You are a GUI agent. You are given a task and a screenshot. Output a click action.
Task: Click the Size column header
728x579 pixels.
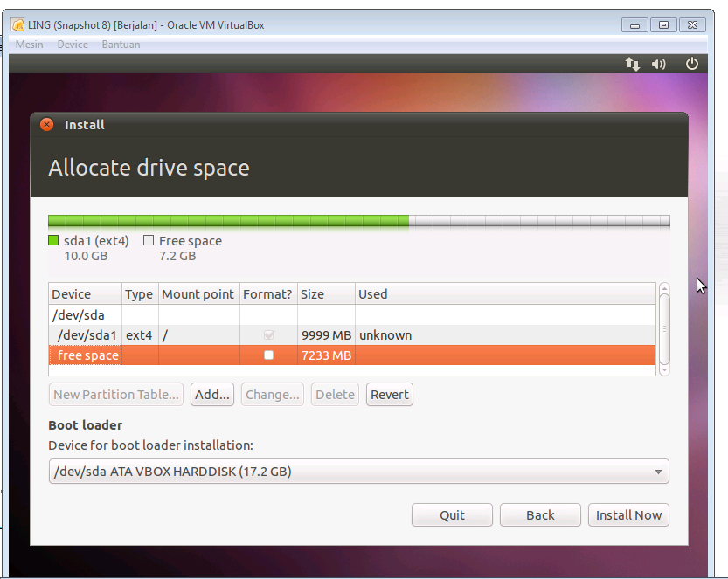(x=326, y=293)
